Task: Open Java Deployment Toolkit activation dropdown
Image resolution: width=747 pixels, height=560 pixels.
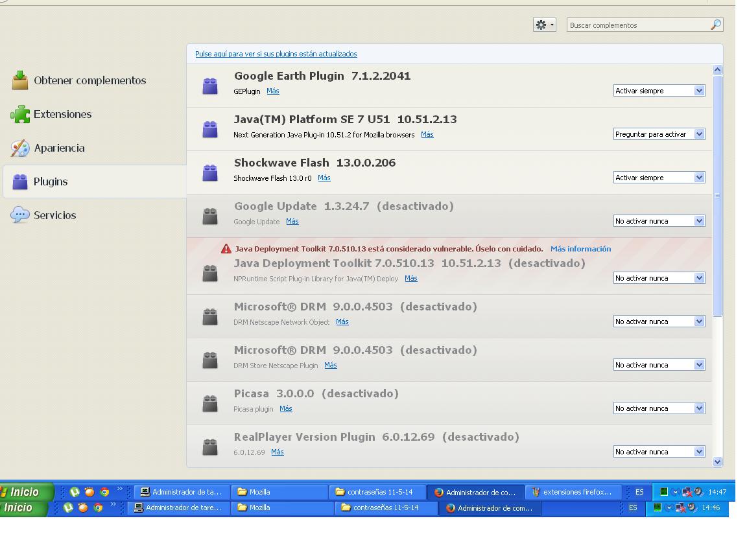Action: click(x=659, y=277)
